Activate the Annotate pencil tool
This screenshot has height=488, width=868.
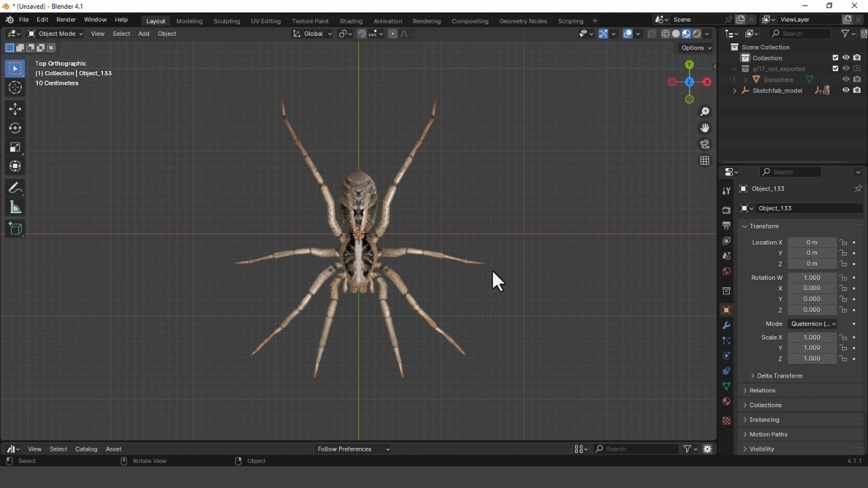[x=15, y=188]
